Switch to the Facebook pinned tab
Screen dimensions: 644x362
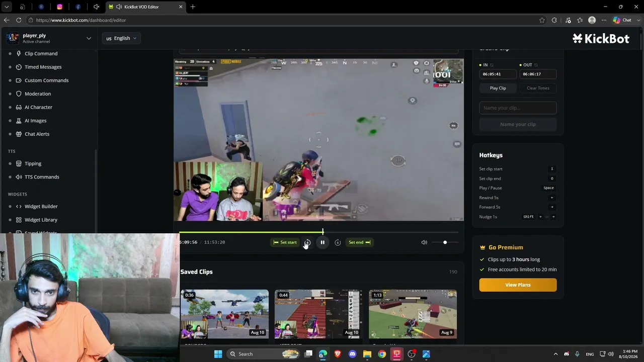tap(78, 7)
